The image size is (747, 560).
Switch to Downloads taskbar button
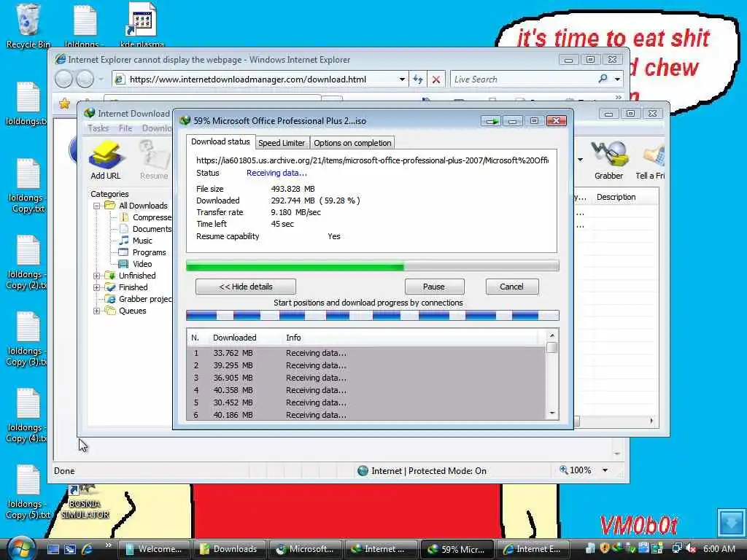[x=229, y=549]
